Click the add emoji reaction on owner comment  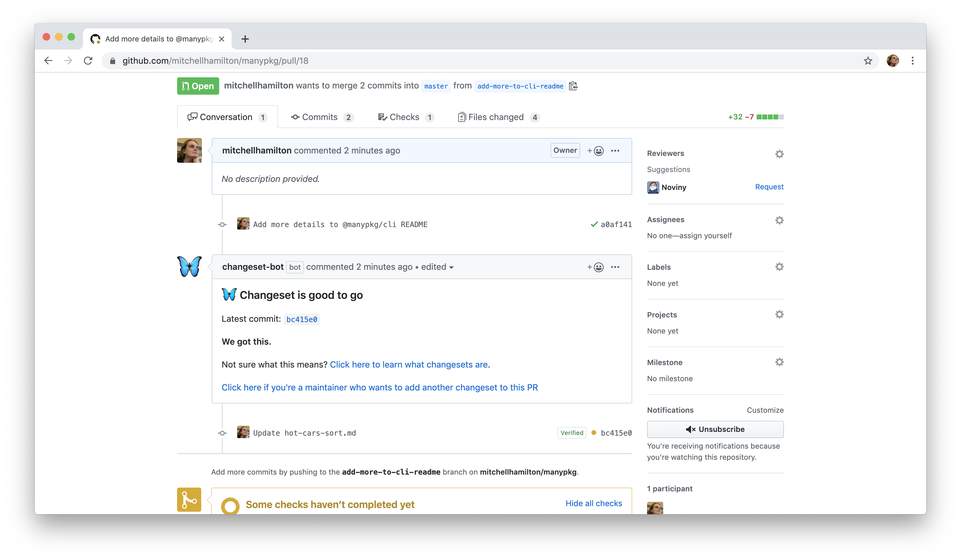point(596,151)
